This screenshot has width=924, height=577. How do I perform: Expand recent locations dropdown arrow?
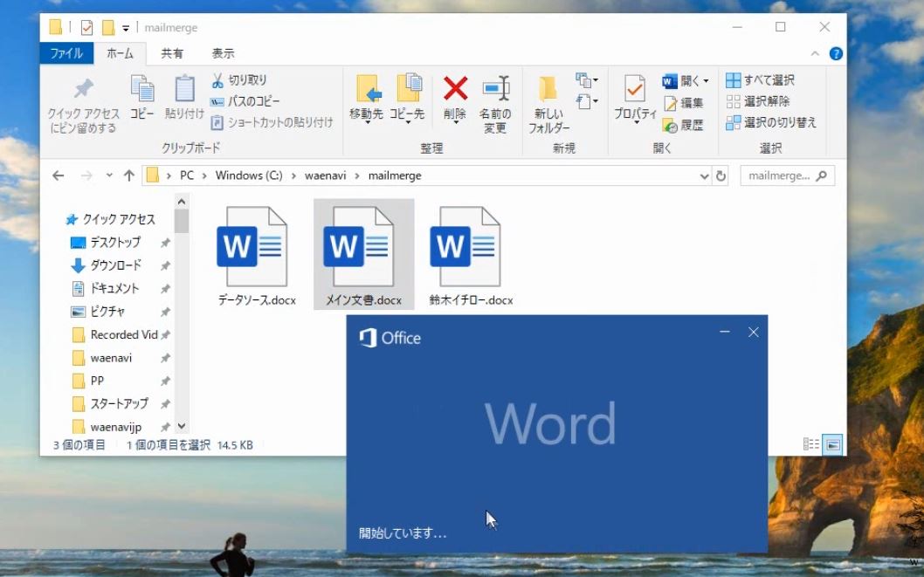(109, 175)
